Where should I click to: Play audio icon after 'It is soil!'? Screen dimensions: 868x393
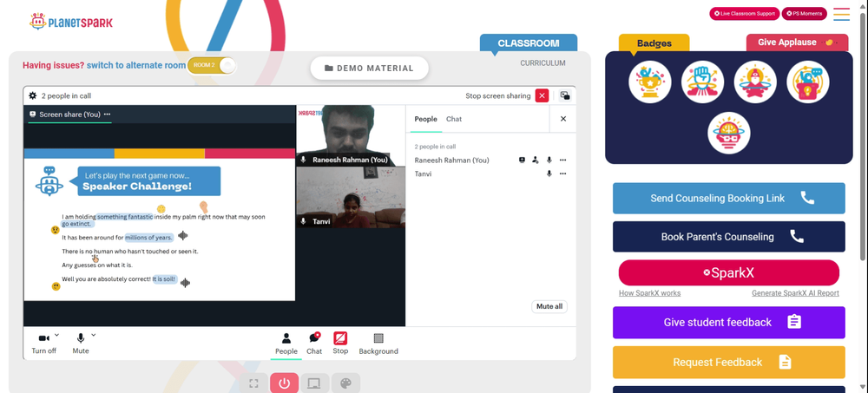pos(186,282)
